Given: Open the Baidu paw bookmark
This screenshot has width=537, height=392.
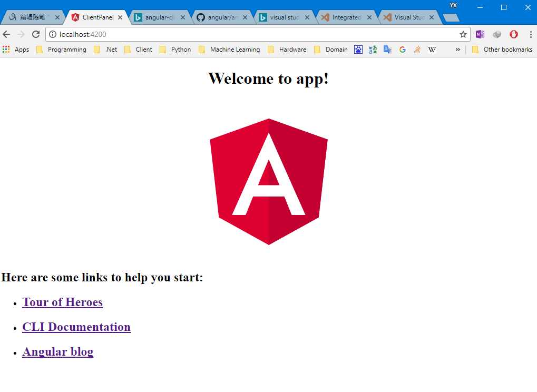Looking at the screenshot, I should [358, 50].
